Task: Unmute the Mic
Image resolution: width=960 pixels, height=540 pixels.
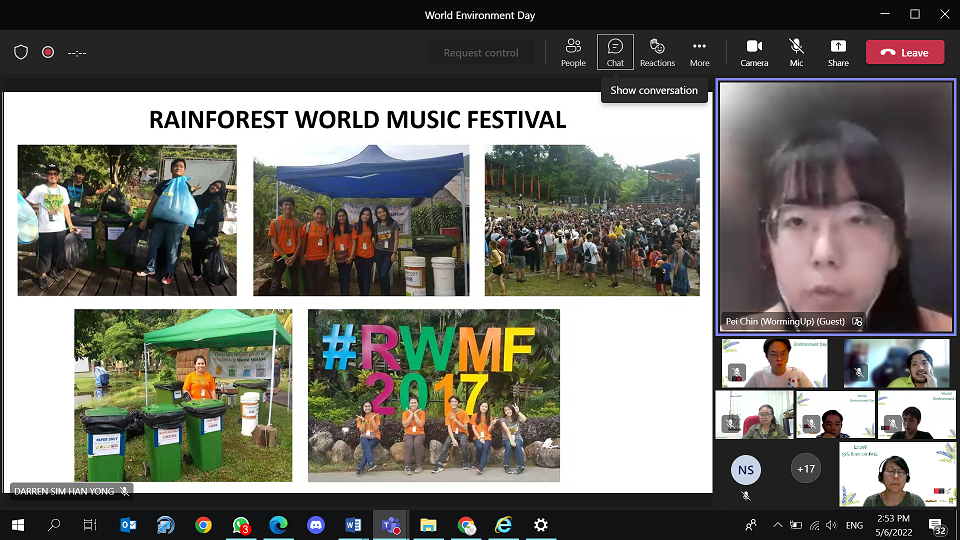Action: 796,53
